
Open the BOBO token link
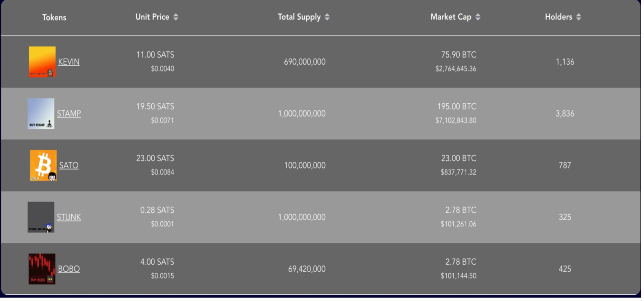pos(69,269)
